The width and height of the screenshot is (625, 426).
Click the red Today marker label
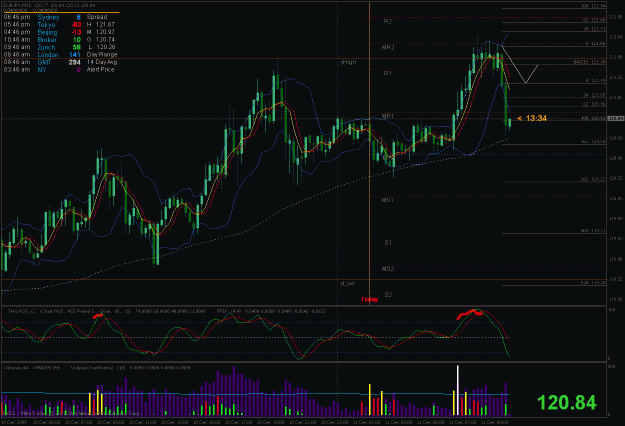pos(369,299)
